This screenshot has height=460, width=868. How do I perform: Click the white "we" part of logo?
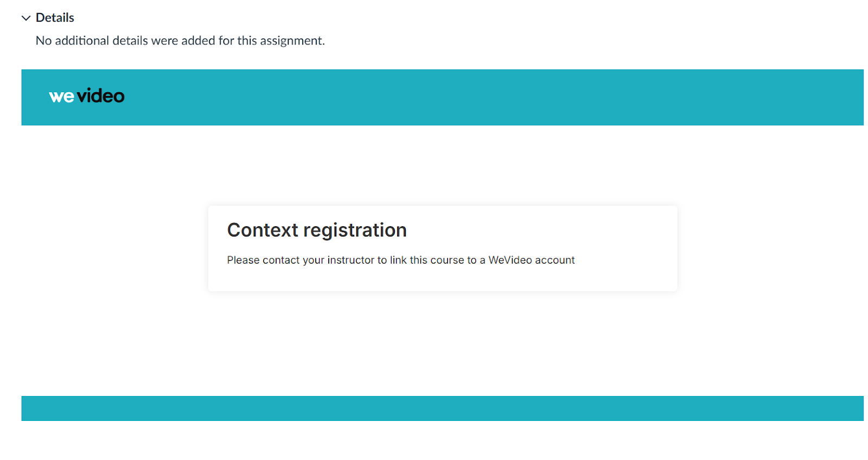point(61,97)
